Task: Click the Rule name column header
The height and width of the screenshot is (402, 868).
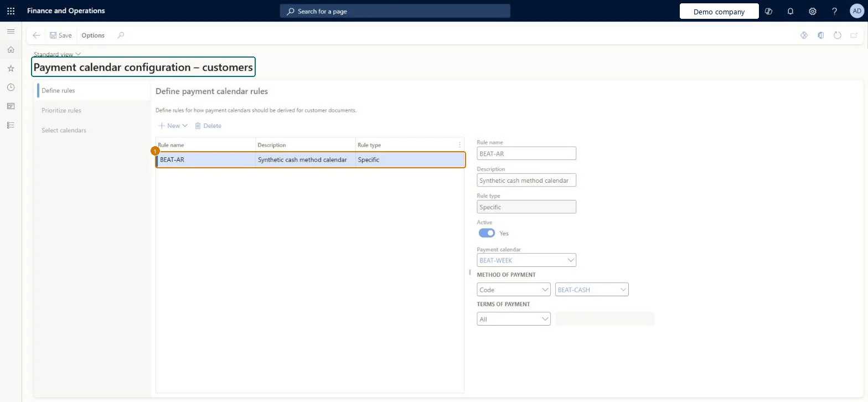Action: click(x=206, y=145)
